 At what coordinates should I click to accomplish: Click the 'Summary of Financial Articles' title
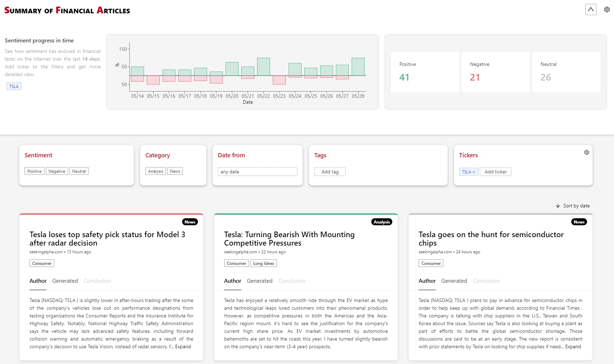(x=67, y=11)
